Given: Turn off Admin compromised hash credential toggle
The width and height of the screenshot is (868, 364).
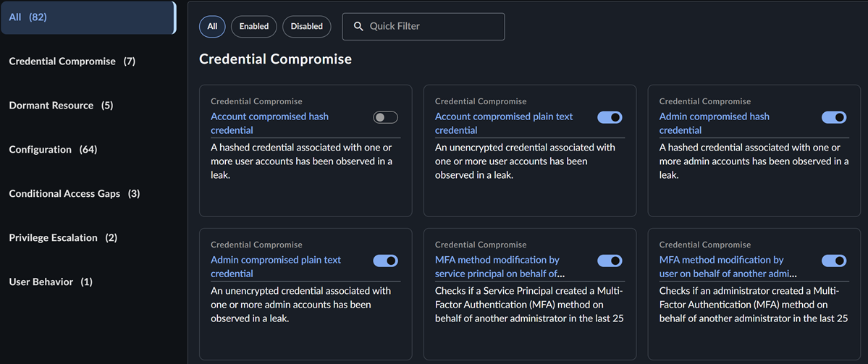Looking at the screenshot, I should (x=834, y=117).
